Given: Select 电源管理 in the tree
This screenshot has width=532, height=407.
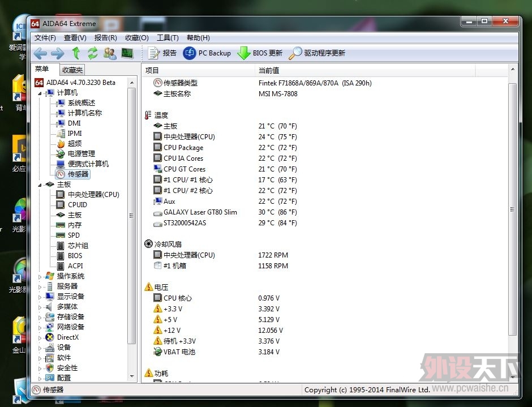Looking at the screenshot, I should (x=81, y=154).
